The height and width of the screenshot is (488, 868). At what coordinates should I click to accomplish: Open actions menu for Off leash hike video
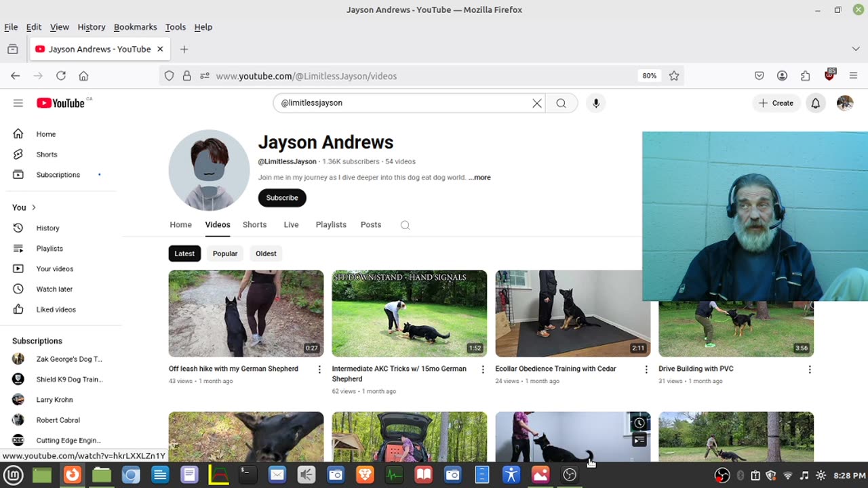[x=319, y=369]
